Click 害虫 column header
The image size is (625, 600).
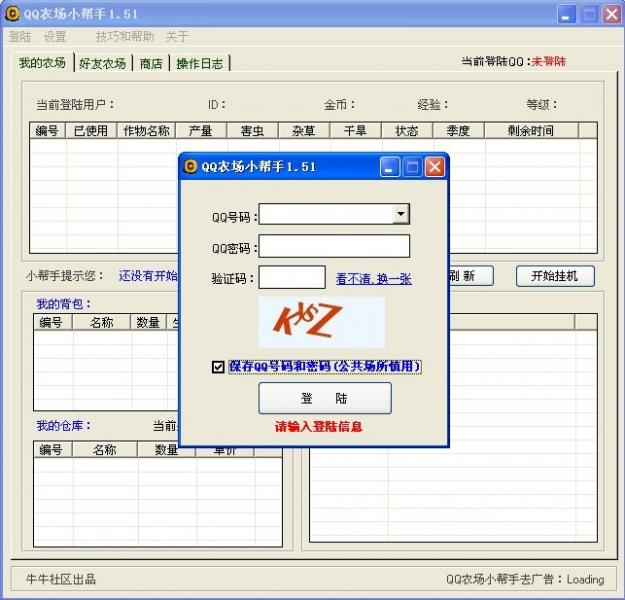252,130
